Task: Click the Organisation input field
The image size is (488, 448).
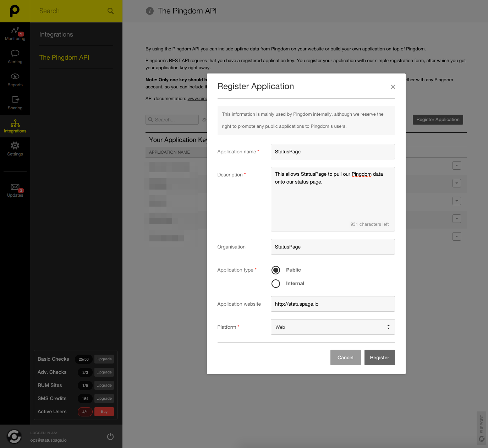Action: (x=333, y=247)
